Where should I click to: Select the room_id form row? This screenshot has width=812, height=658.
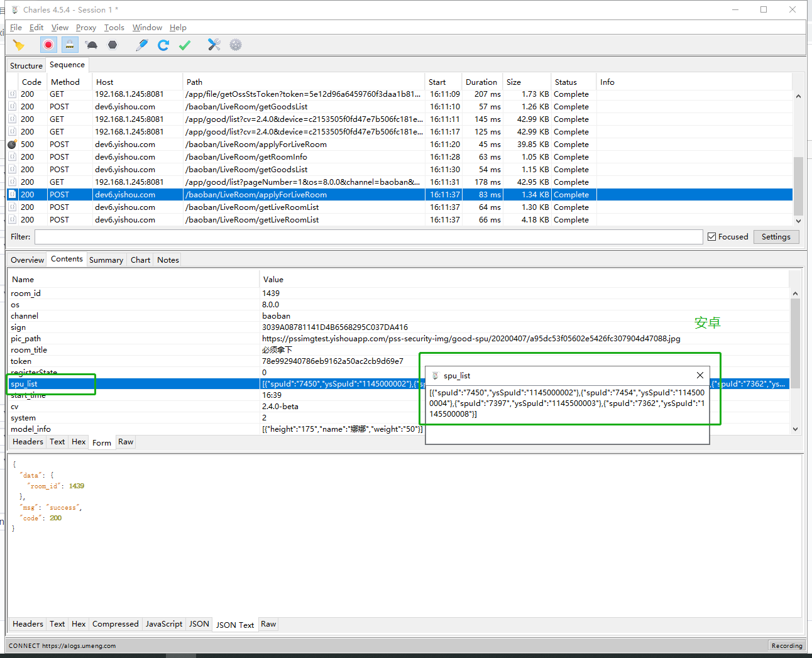tap(398, 293)
